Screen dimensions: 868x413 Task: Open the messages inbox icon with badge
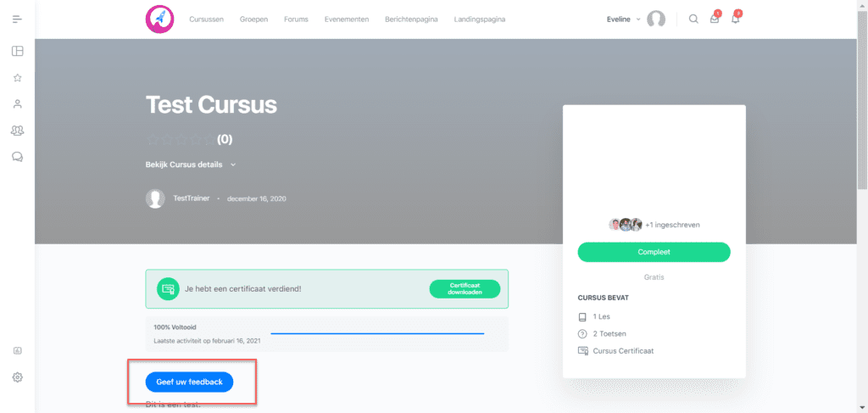[x=715, y=19]
